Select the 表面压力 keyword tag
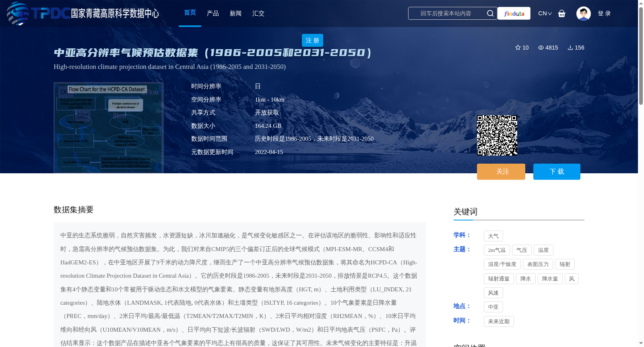This screenshot has height=347, width=644. (x=538, y=264)
